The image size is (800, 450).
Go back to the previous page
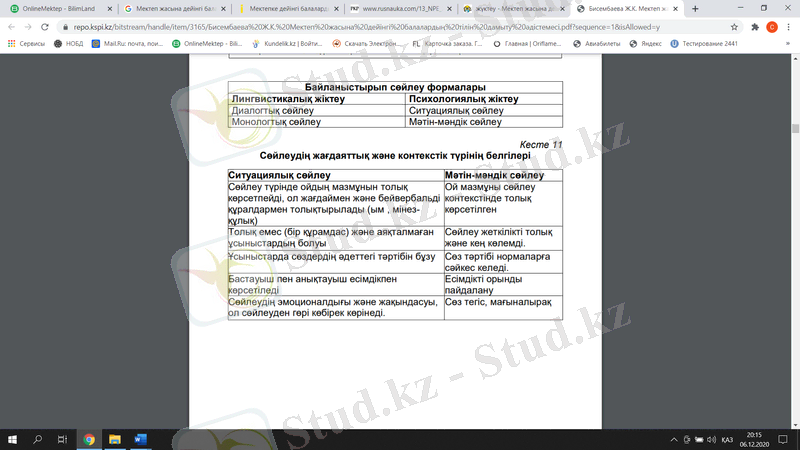[x=12, y=27]
